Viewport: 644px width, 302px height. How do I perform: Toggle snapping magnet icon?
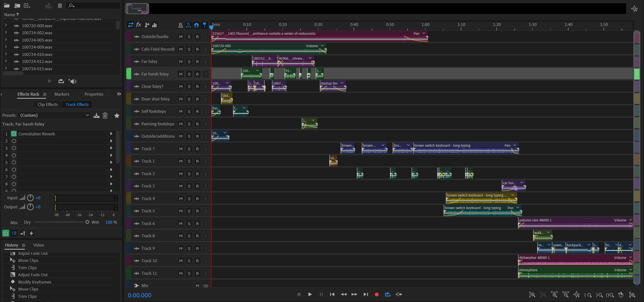[196, 25]
